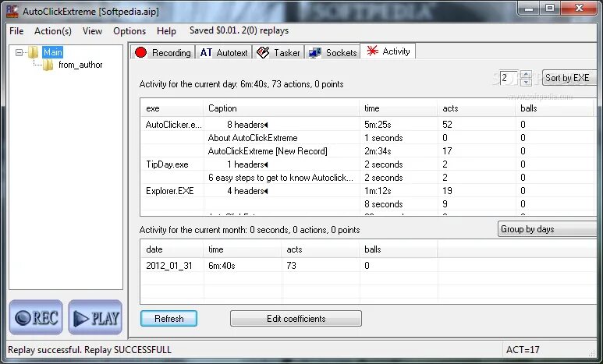Click the Caption column header
This screenshot has height=364, width=603.
tap(281, 108)
